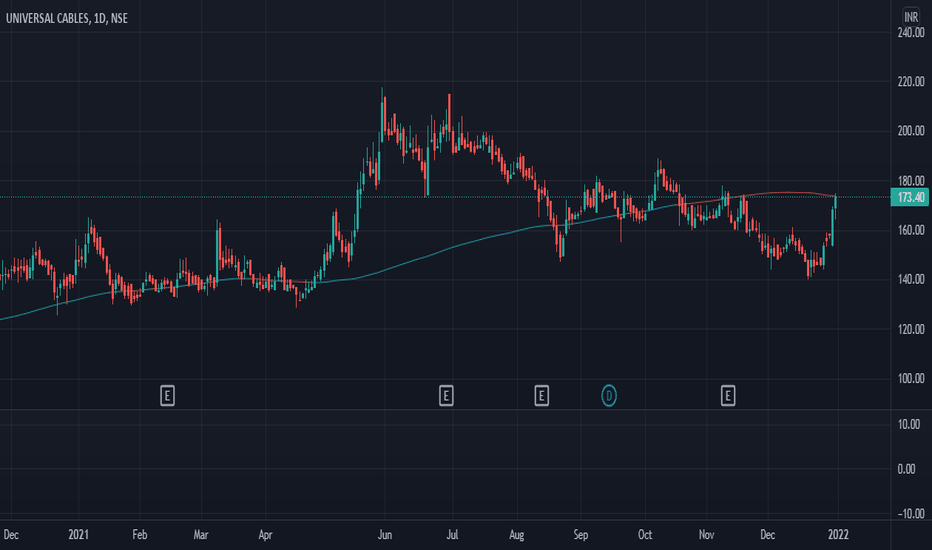Click the 200.00 price axis label
This screenshot has width=932, height=550.
(x=911, y=131)
